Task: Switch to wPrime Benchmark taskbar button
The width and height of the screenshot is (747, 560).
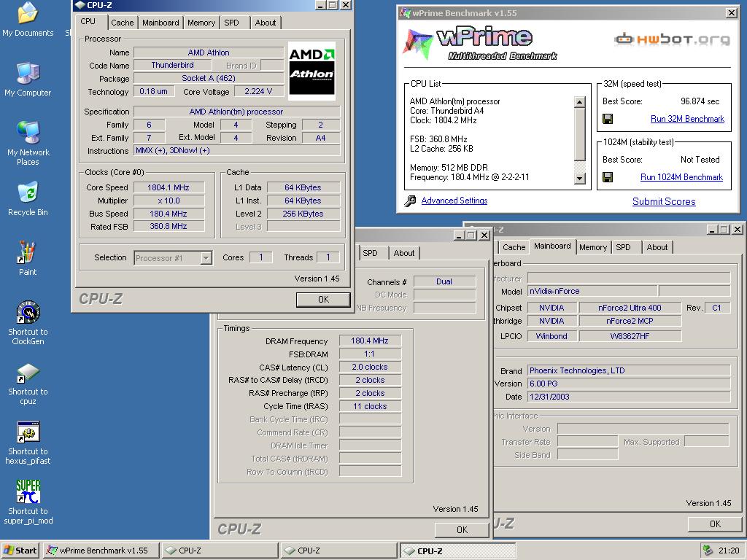Action: (x=100, y=551)
